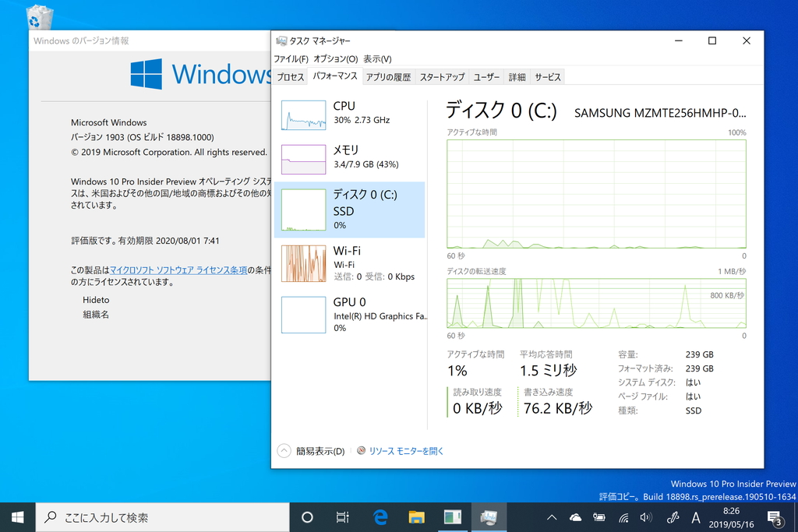
Task: Click the ソフトウェア ライセンス条項 link
Action: (178, 269)
